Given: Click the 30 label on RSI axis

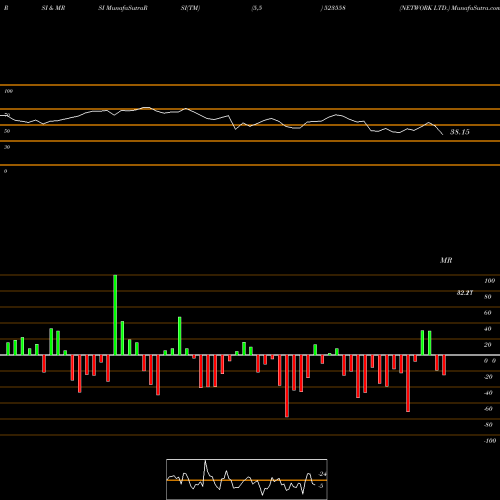Looking at the screenshot, I should click(x=7, y=147).
